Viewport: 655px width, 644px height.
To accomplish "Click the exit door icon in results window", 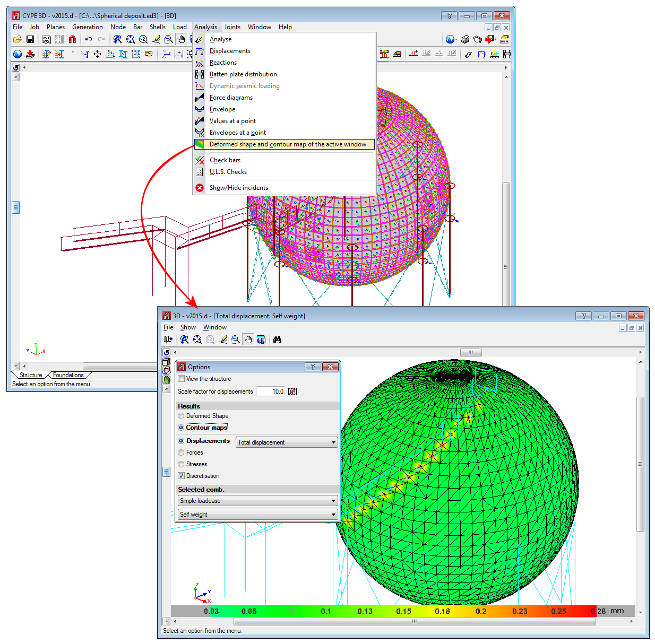I will point(168,340).
